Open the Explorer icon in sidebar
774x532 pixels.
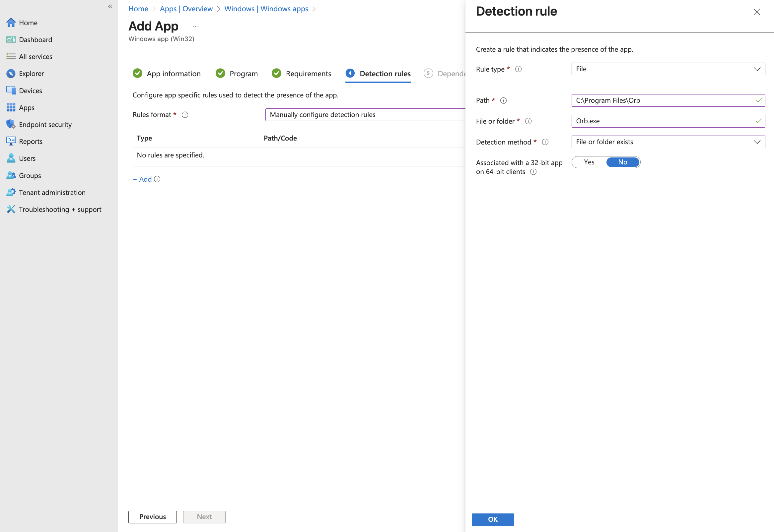[x=11, y=73]
